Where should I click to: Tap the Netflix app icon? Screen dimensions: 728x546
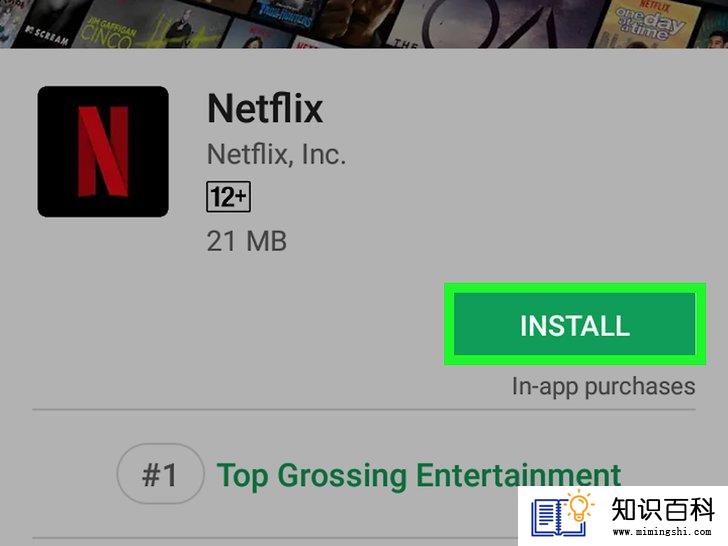click(x=103, y=151)
